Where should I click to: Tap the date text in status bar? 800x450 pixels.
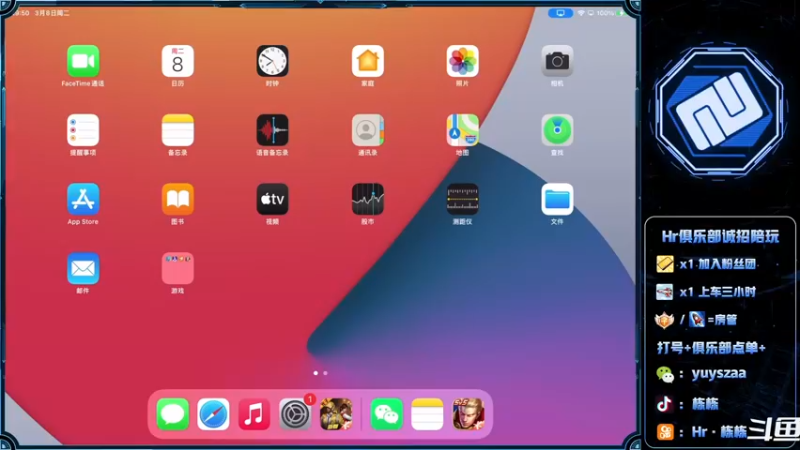(52, 13)
